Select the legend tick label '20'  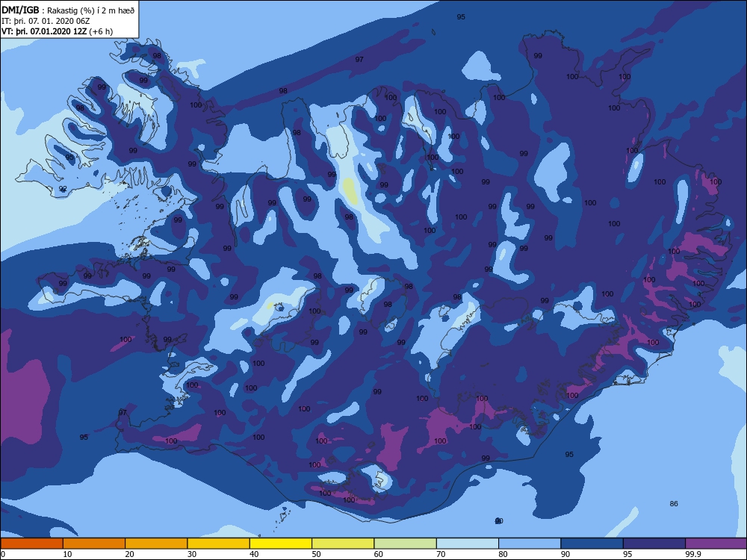[129, 554]
